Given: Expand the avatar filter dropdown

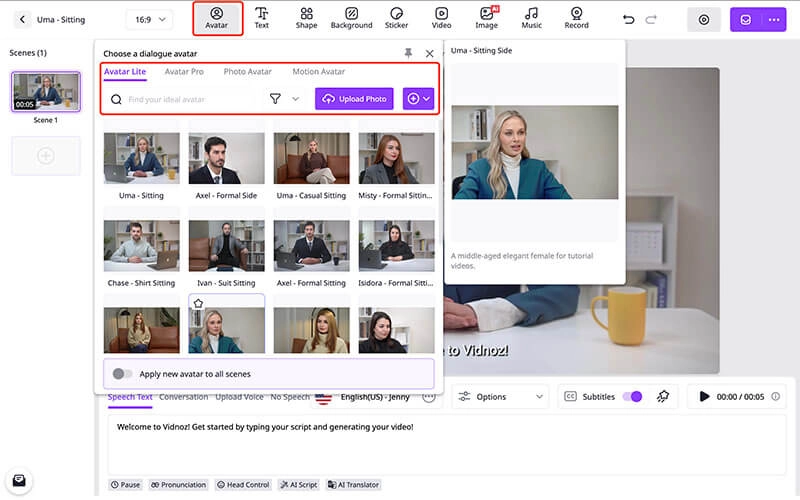Looking at the screenshot, I should click(x=284, y=99).
